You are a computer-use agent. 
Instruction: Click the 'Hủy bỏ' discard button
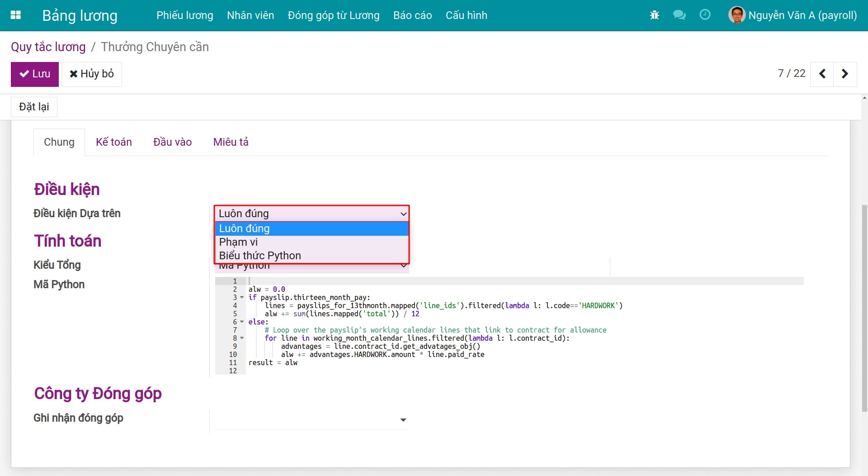[92, 74]
